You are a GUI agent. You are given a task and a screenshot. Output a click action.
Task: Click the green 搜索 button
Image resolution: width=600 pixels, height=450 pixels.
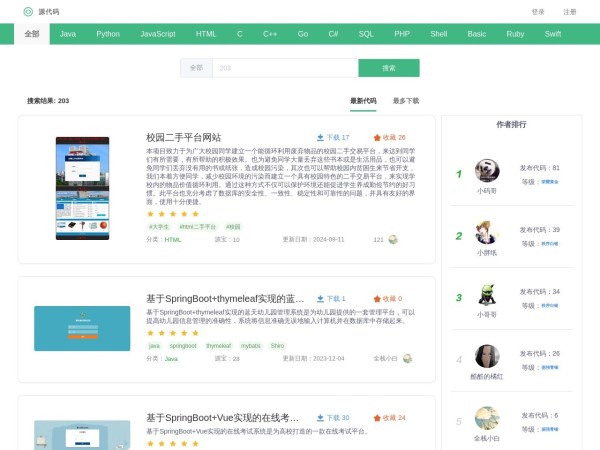pyautogui.click(x=389, y=68)
